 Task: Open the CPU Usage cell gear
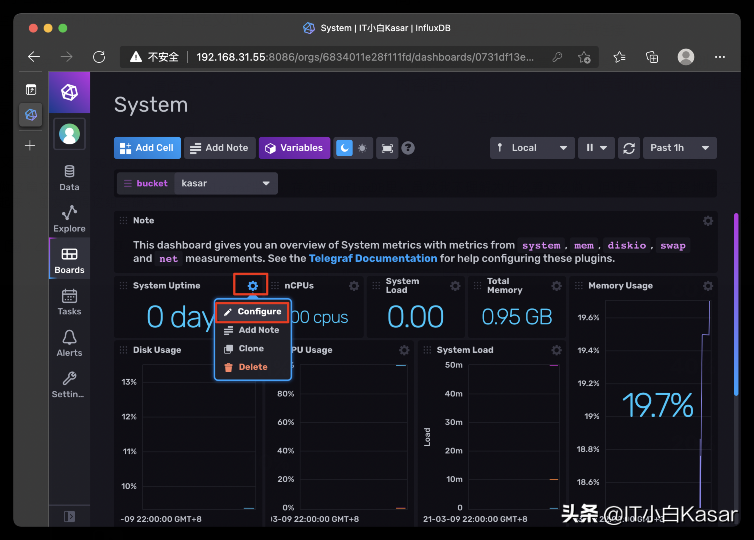pyautogui.click(x=404, y=350)
